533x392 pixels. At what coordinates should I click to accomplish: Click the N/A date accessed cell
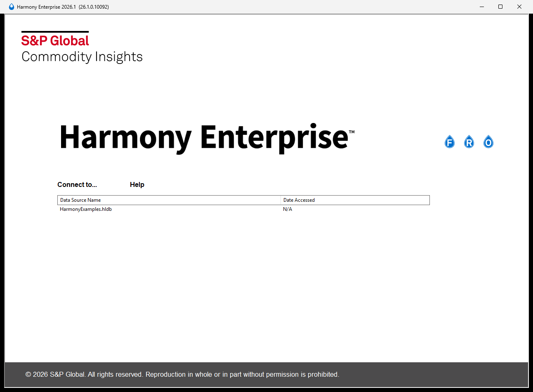pos(288,209)
